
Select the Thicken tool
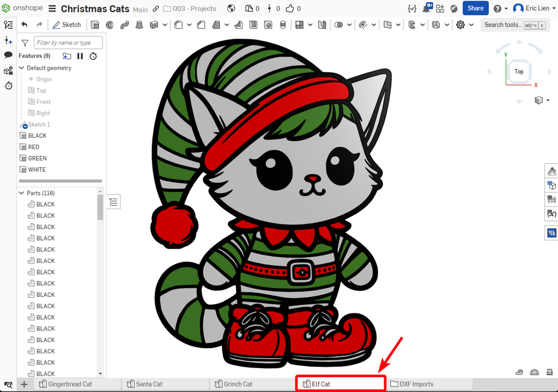[154, 25]
